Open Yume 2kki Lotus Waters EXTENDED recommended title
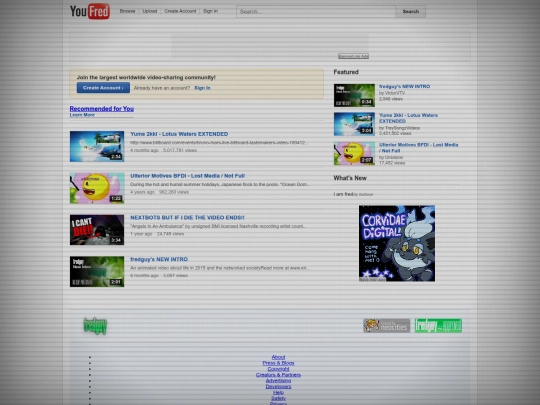The width and height of the screenshot is (540, 405). [179, 134]
